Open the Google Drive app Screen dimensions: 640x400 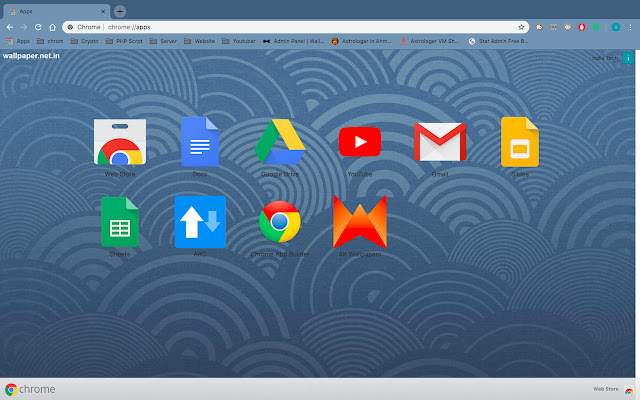pyautogui.click(x=280, y=142)
